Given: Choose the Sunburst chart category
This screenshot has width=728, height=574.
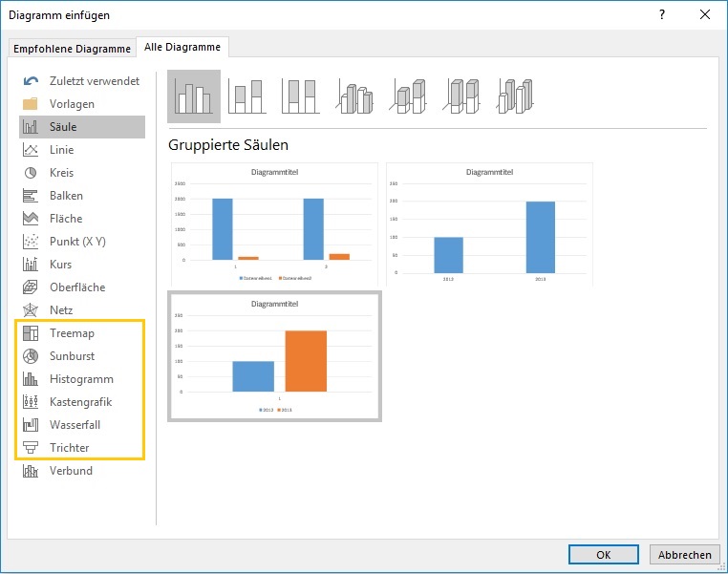Looking at the screenshot, I should (x=72, y=356).
